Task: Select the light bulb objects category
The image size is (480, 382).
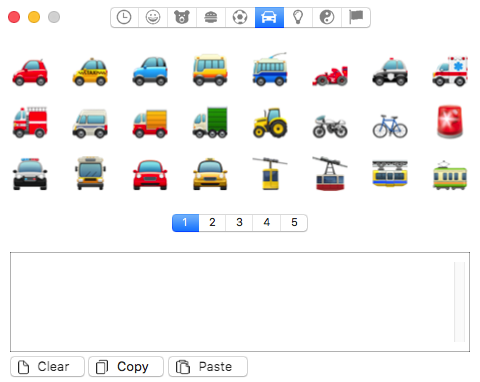Action: click(x=298, y=17)
